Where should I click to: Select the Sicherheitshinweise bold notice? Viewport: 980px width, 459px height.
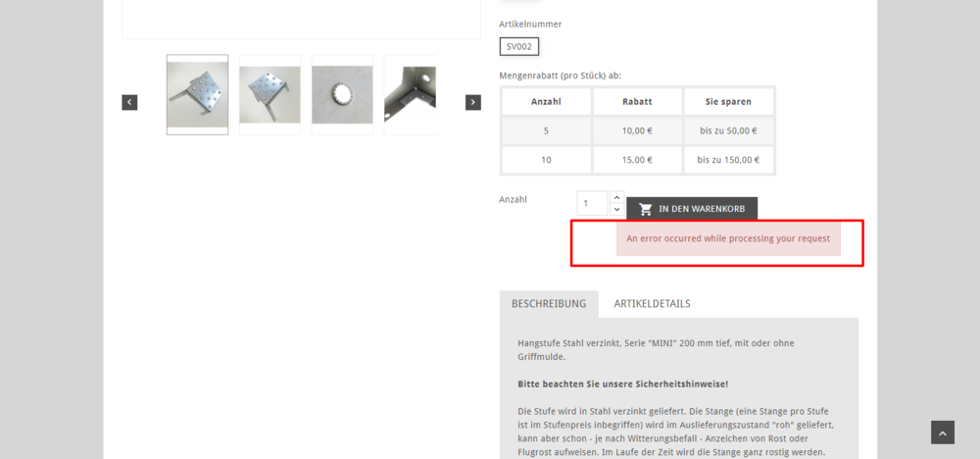[x=622, y=383]
